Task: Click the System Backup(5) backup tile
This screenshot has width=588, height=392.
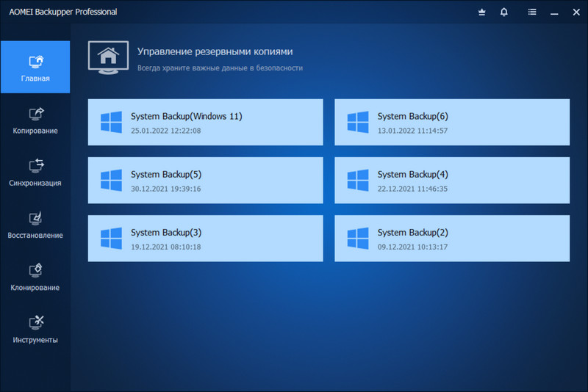Action: (x=205, y=181)
